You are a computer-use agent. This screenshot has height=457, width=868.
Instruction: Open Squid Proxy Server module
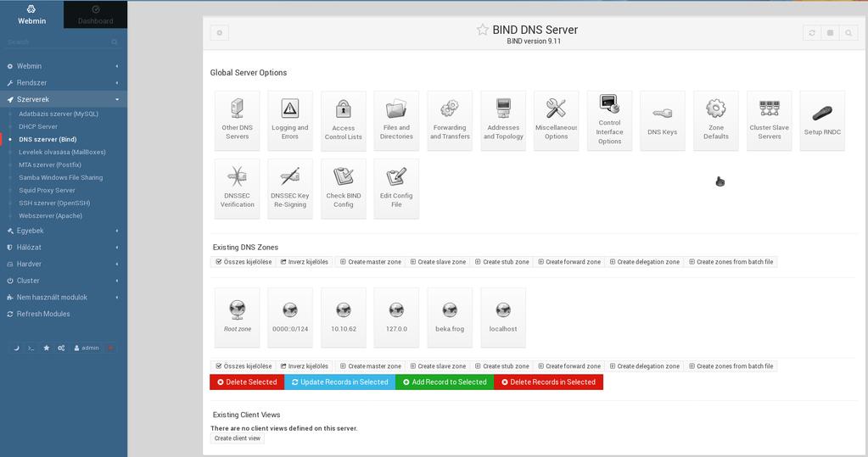(47, 190)
